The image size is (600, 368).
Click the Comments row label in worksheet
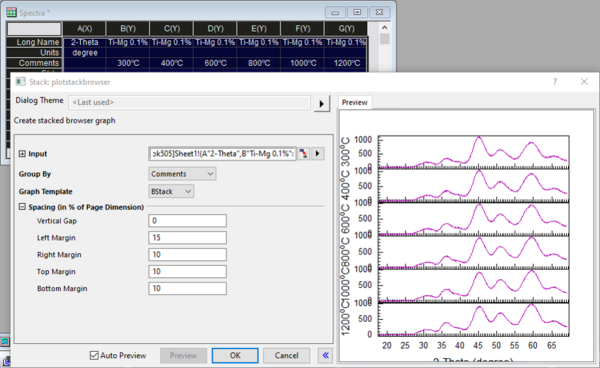point(34,63)
